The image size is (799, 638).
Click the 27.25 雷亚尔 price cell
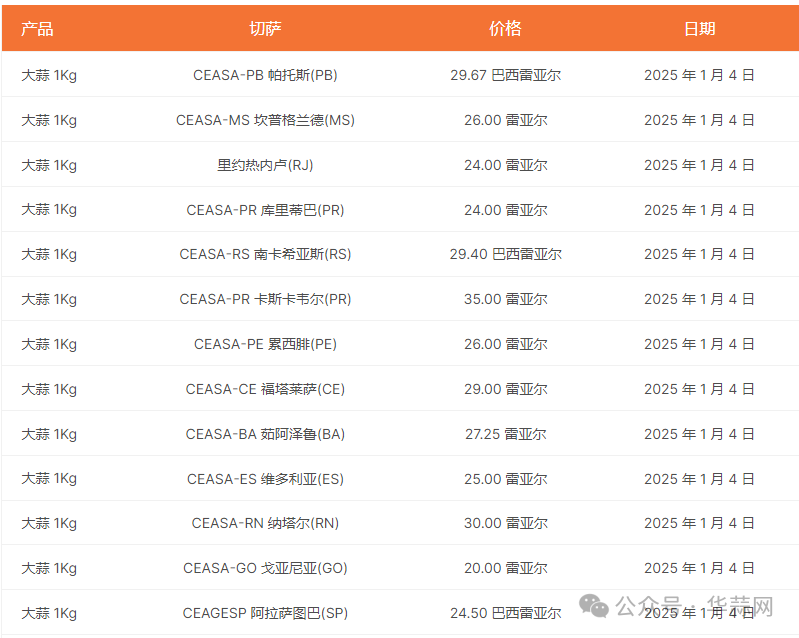pyautogui.click(x=505, y=434)
